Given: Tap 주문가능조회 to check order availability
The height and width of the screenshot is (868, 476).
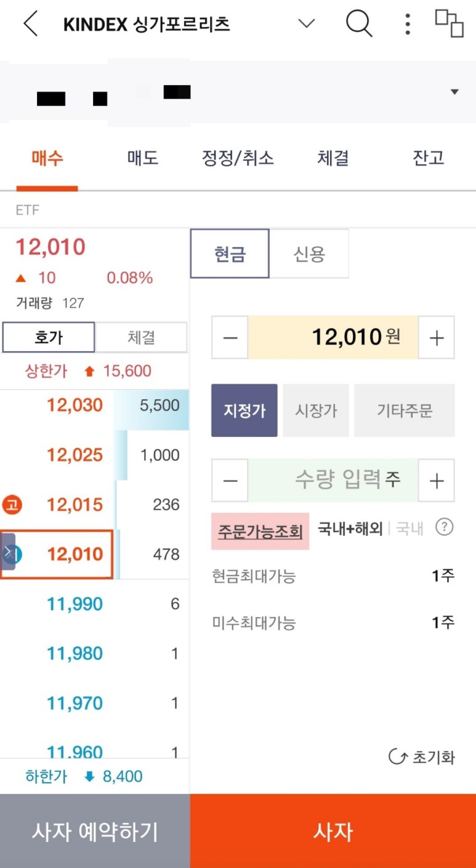Looking at the screenshot, I should click(260, 530).
